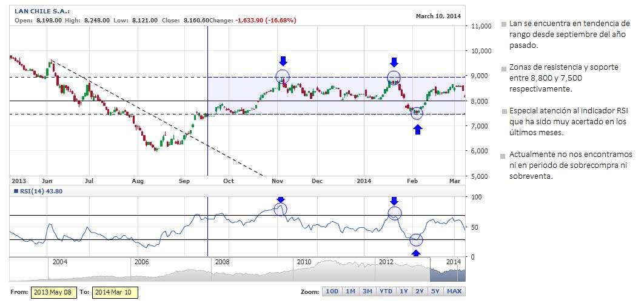Click the RSI(14) legend square icon
The image size is (644, 303).
point(13,191)
